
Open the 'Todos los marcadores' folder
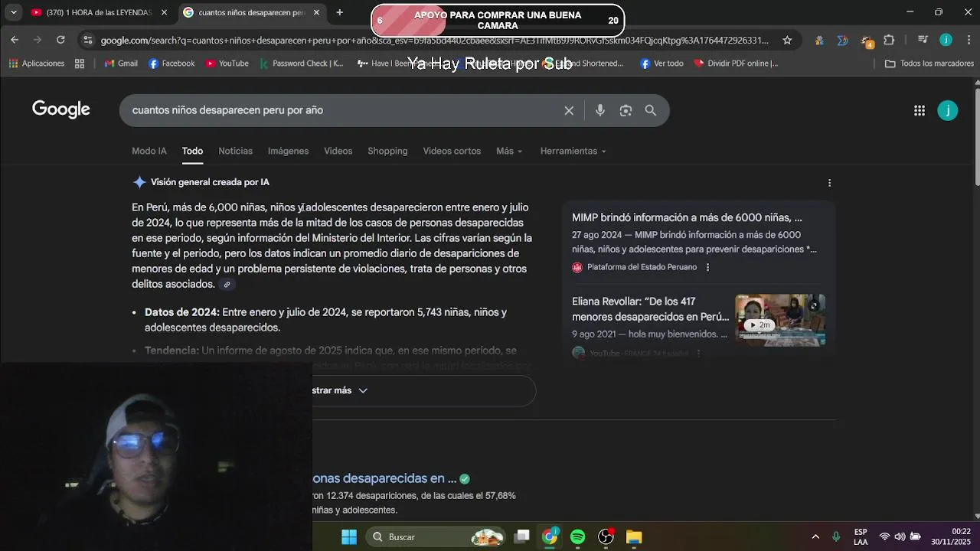(929, 64)
